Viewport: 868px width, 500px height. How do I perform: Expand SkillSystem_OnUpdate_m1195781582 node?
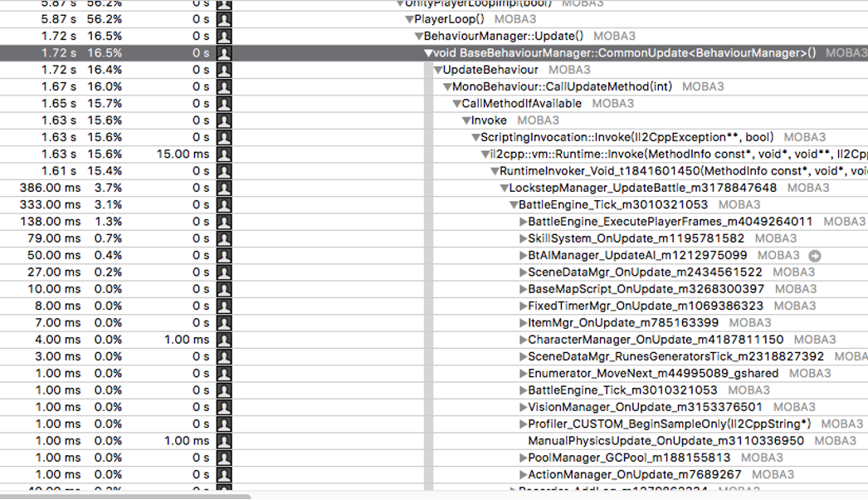(x=523, y=238)
